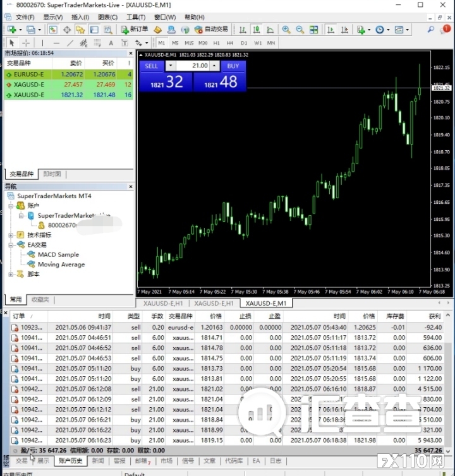Viewport: 455px width, 476px height.
Task: Select XAGUSD-E row in market watch
Action: pyautogui.click(x=29, y=85)
